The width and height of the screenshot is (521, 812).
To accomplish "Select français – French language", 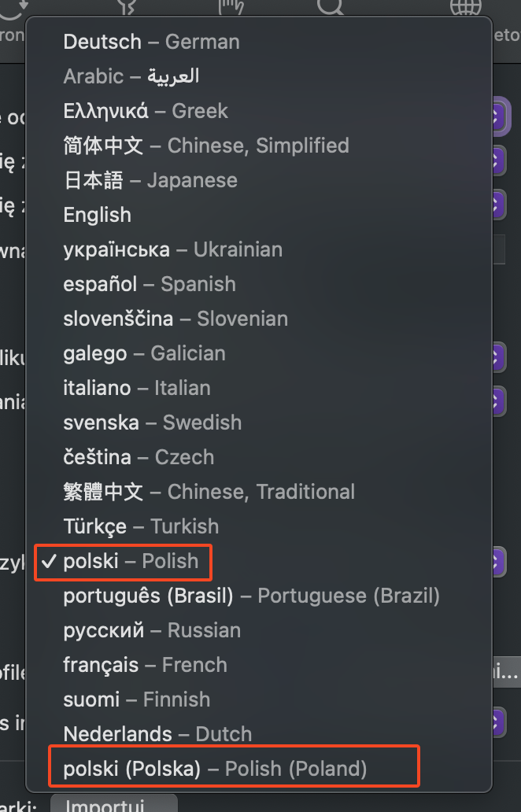I will (145, 665).
